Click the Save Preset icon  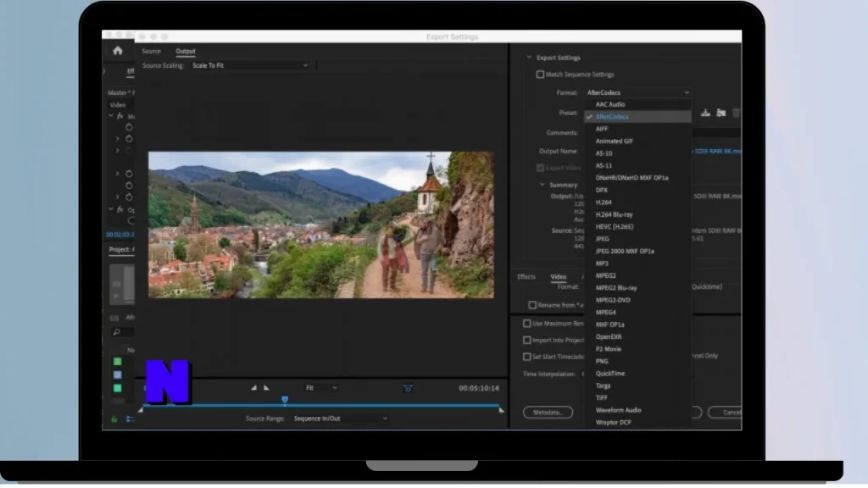705,113
